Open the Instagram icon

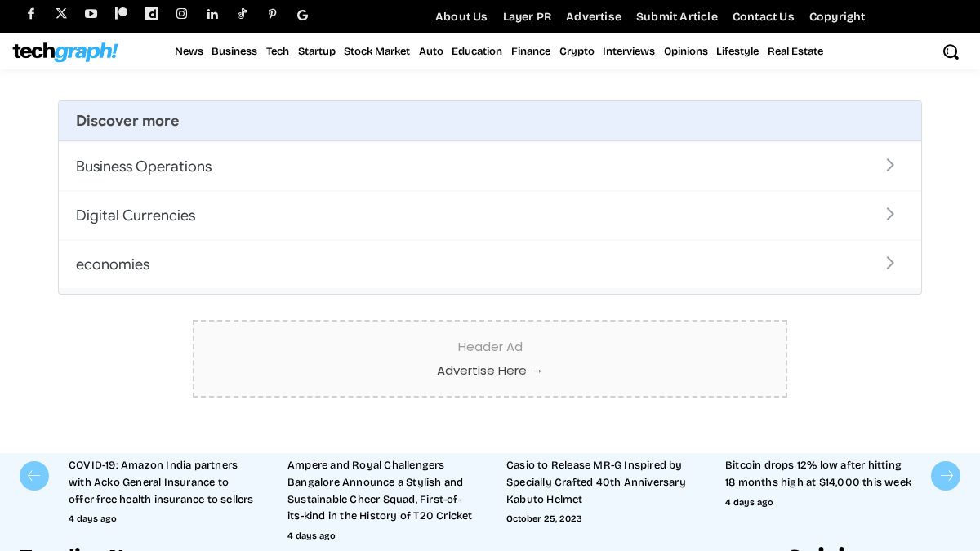click(182, 14)
